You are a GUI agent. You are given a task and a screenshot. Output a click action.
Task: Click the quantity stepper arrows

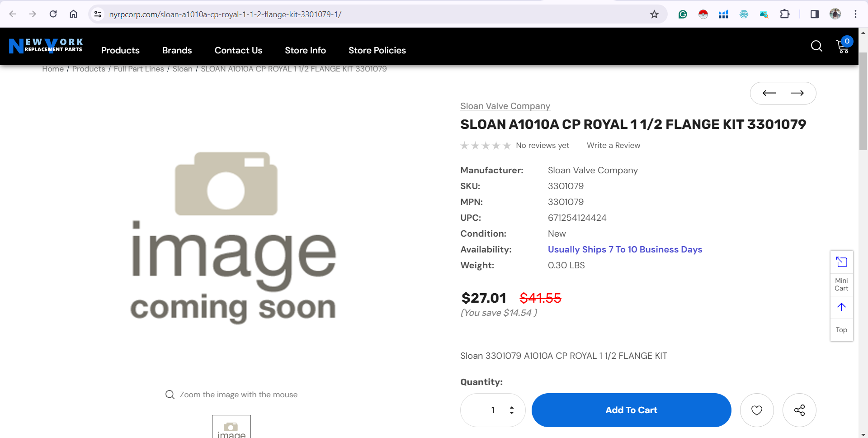(x=512, y=410)
